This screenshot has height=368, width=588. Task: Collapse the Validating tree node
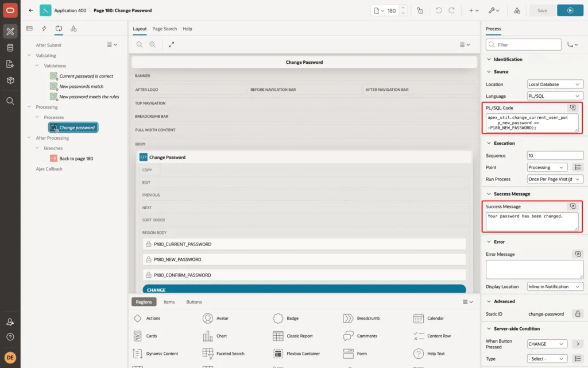pyautogui.click(x=29, y=55)
